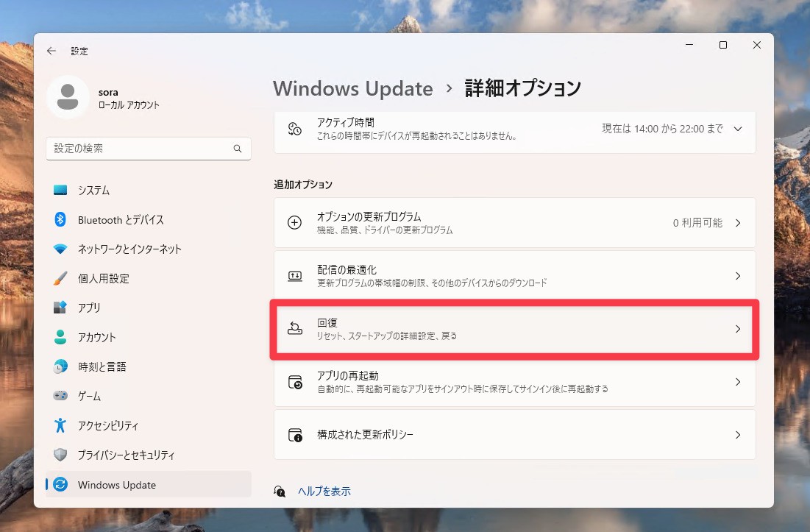Click the 時刻と言語 globe clock icon
Viewport: 810px width, 532px height.
60,366
